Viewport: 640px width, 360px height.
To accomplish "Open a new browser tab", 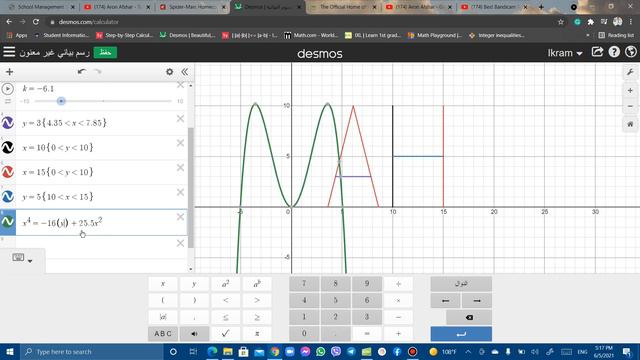I will tap(541, 7).
